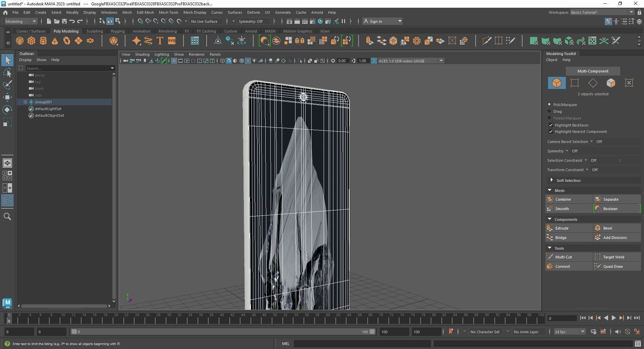This screenshot has height=349, width=644.
Task: Click the Save scene icon
Action: (64, 21)
